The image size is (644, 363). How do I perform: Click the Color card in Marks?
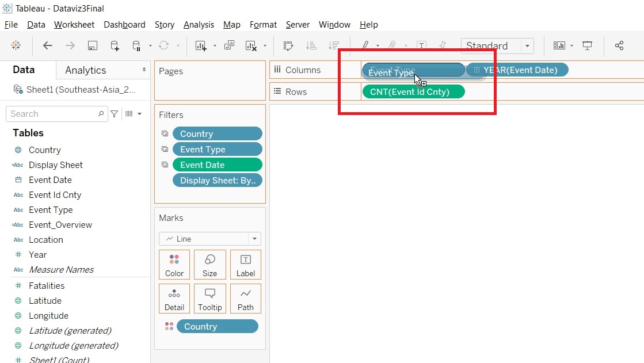[x=174, y=265]
